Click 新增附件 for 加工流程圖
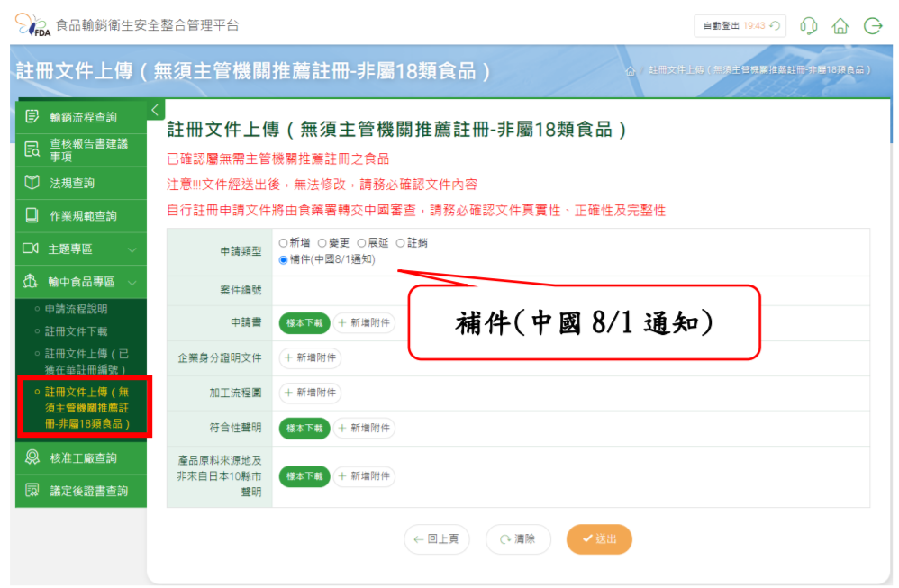The height and width of the screenshot is (588, 899). 309,393
